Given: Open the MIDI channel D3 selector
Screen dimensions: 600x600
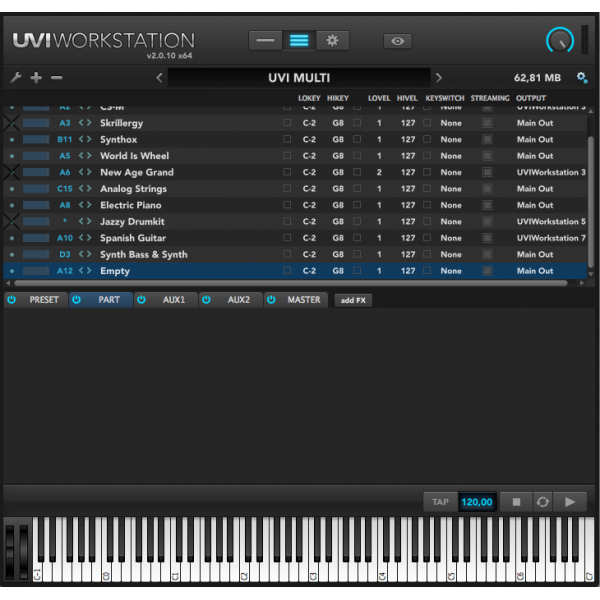Looking at the screenshot, I should point(65,254).
